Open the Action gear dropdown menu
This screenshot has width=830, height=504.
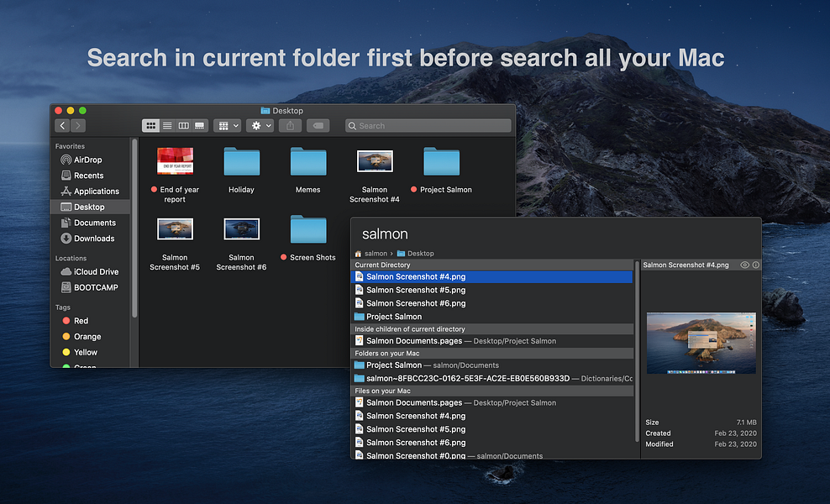(x=260, y=125)
